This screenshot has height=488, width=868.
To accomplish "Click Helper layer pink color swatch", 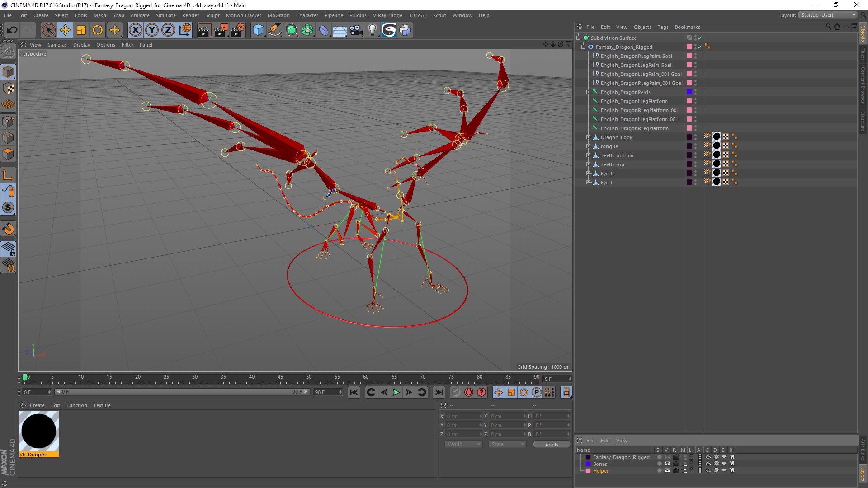I will (x=588, y=471).
